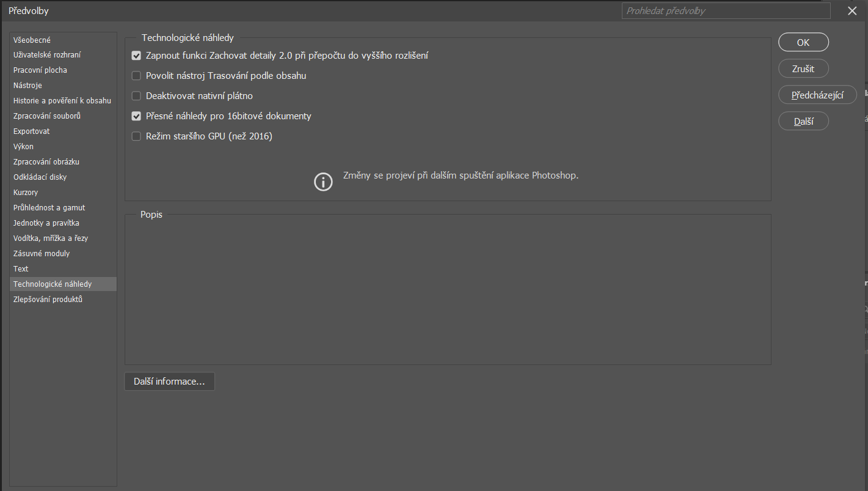Image resolution: width=868 pixels, height=491 pixels.
Task: Open Uživatelské rozhraní preferences
Action: (47, 55)
